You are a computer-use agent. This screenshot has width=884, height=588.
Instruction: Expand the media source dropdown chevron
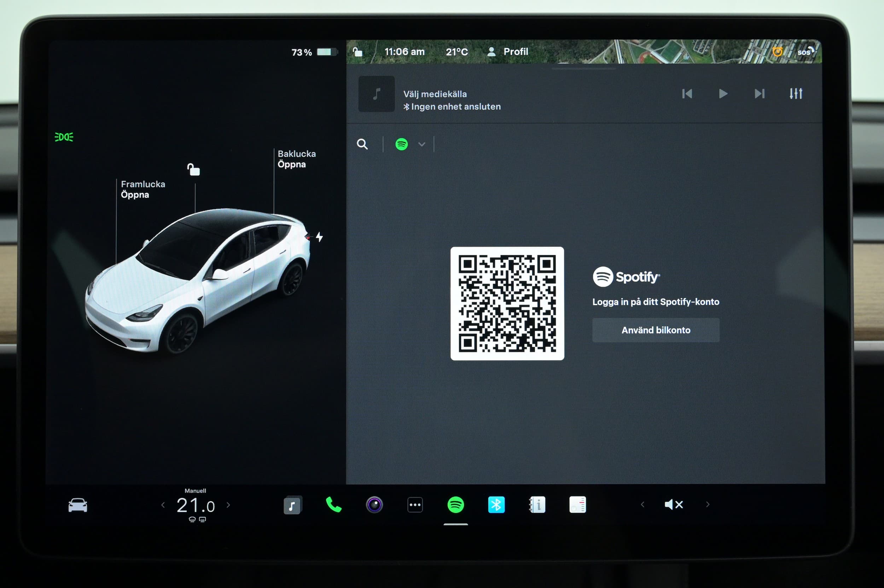pyautogui.click(x=421, y=144)
